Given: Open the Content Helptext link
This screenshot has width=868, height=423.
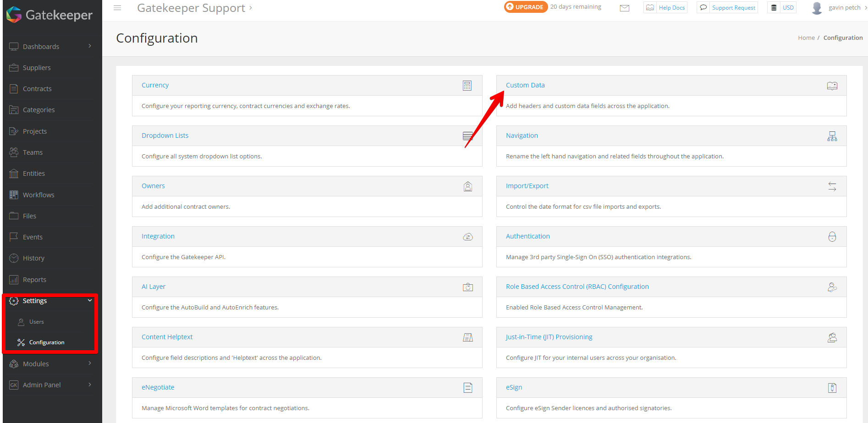Looking at the screenshot, I should [167, 337].
